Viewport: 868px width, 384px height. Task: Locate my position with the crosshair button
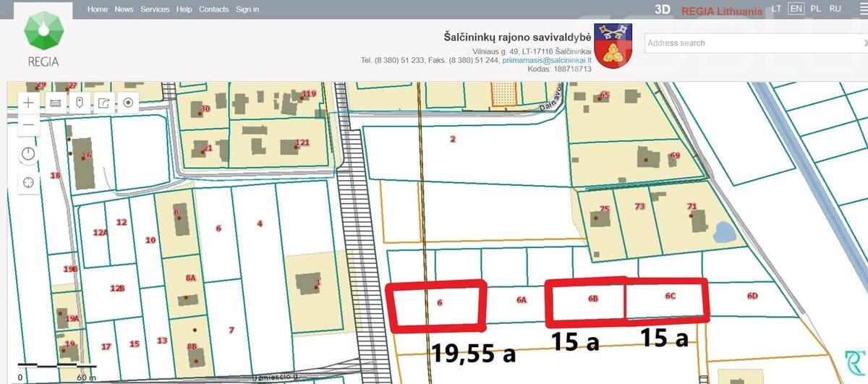pos(28,182)
